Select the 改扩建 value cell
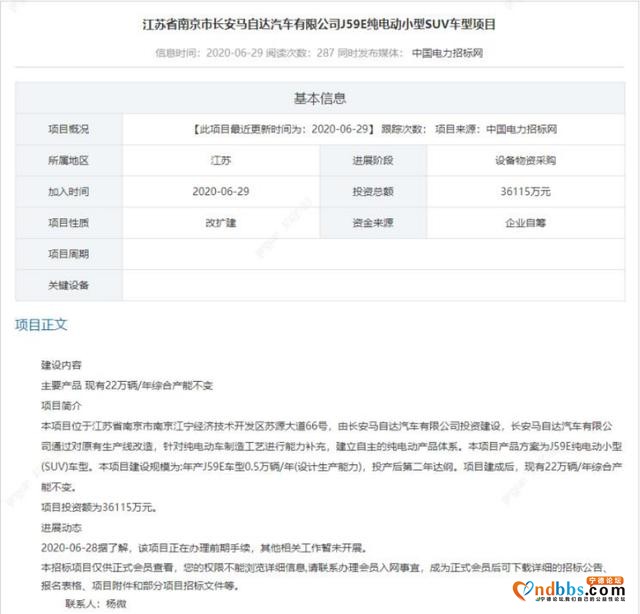The image size is (640, 614). click(x=221, y=223)
